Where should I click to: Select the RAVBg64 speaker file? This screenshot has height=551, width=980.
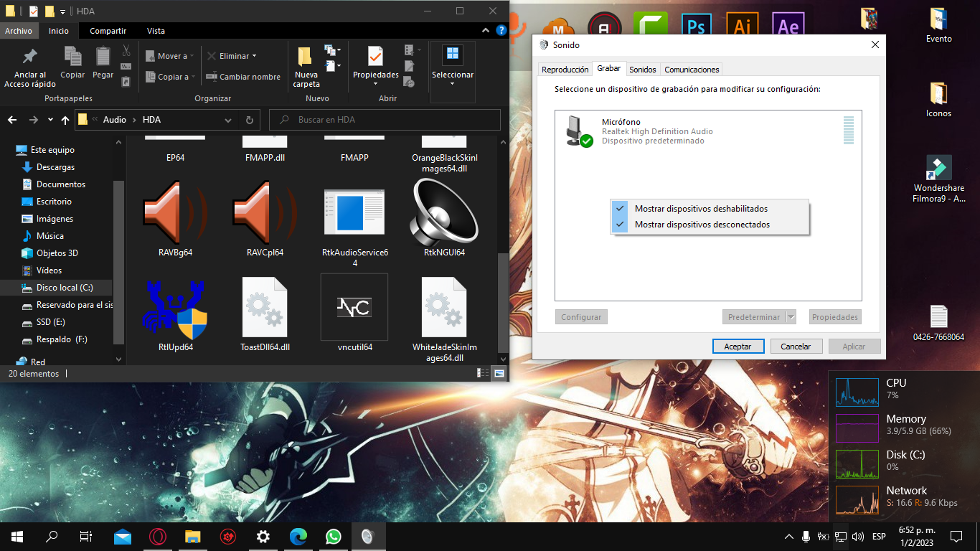175,218
